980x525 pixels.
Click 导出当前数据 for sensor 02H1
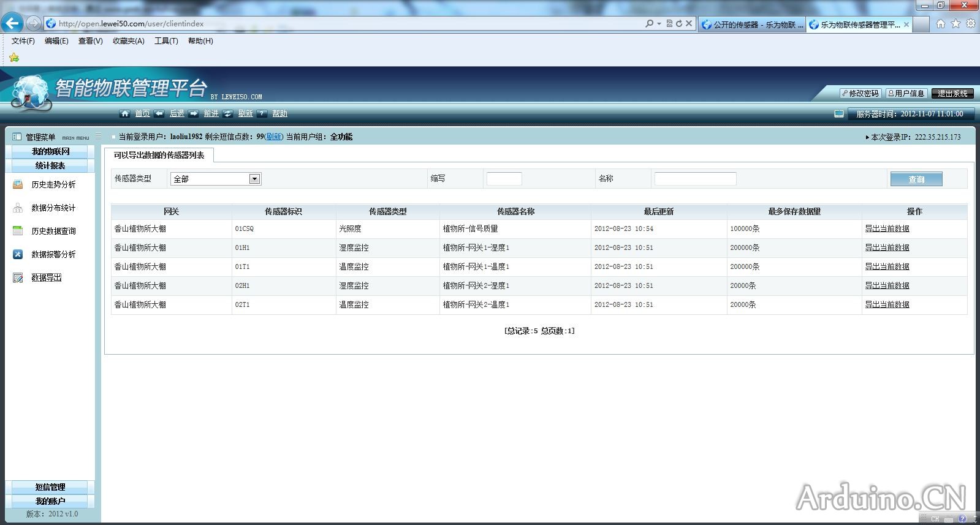(x=887, y=285)
